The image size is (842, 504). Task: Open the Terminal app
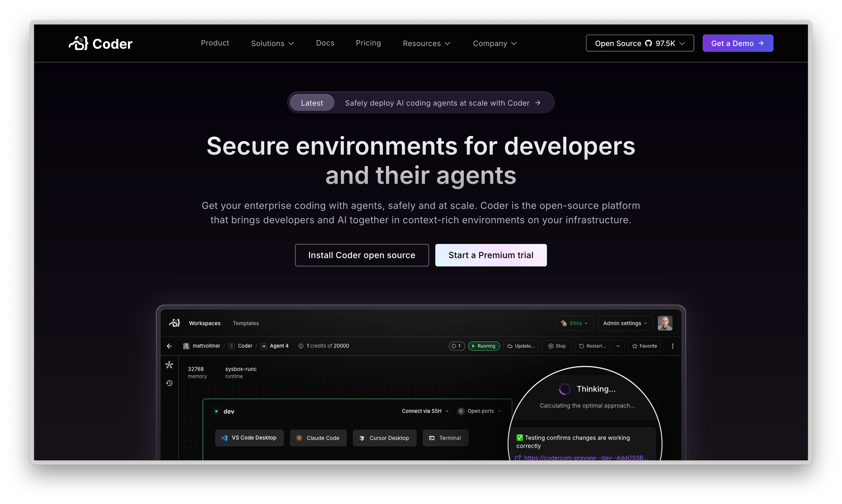(445, 438)
